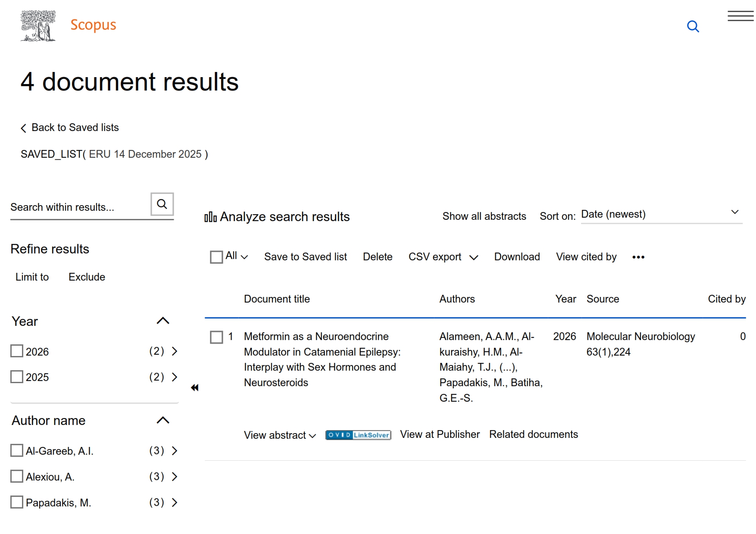Viewport: 756px width, 534px height.
Task: Click the Elsevier tree logo
Action: pyautogui.click(x=38, y=26)
